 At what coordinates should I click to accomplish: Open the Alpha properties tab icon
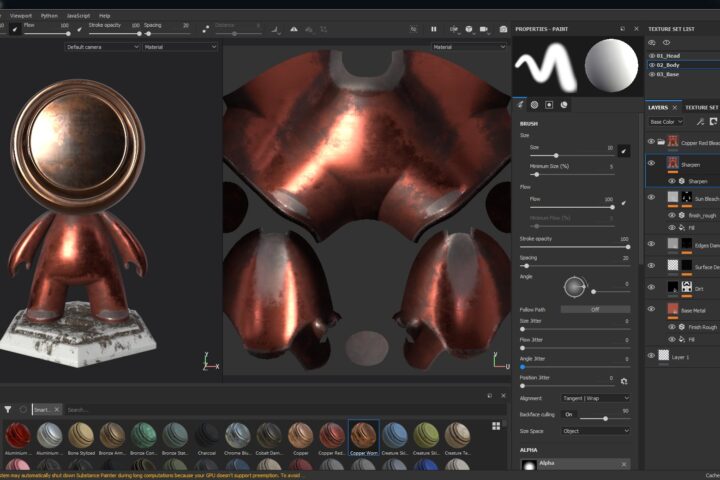coord(534,105)
